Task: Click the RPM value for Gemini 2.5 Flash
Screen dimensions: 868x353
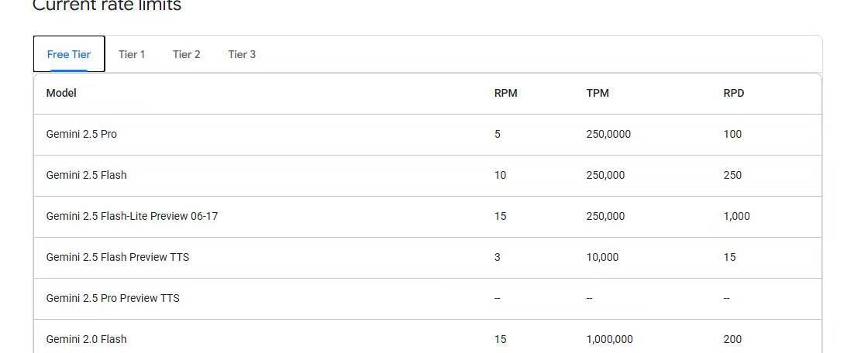Action: point(500,175)
